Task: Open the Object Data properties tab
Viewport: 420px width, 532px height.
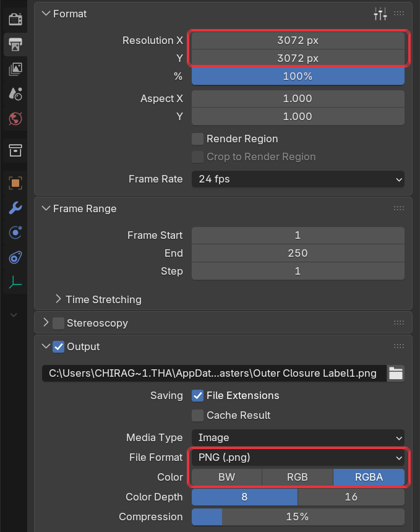Action: click(x=15, y=282)
